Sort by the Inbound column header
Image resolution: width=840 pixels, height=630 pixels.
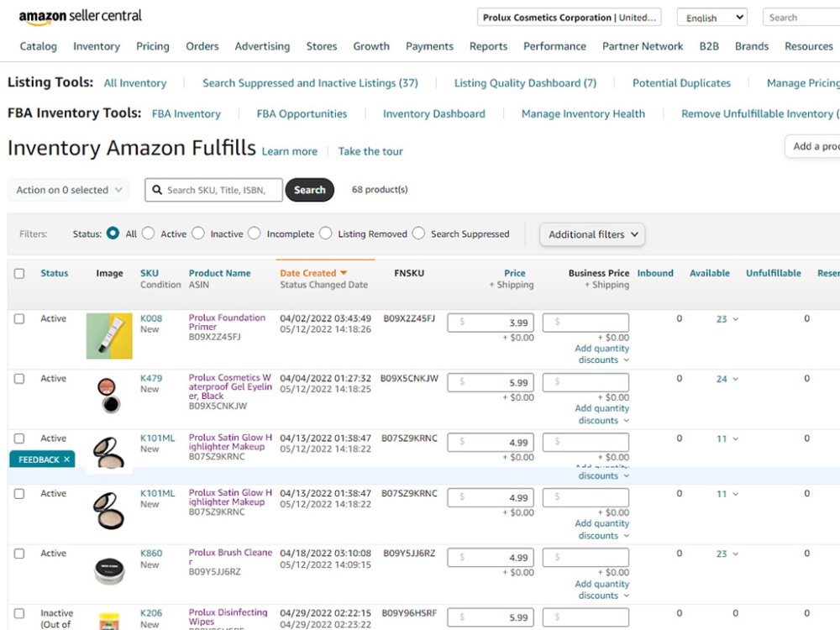click(654, 273)
